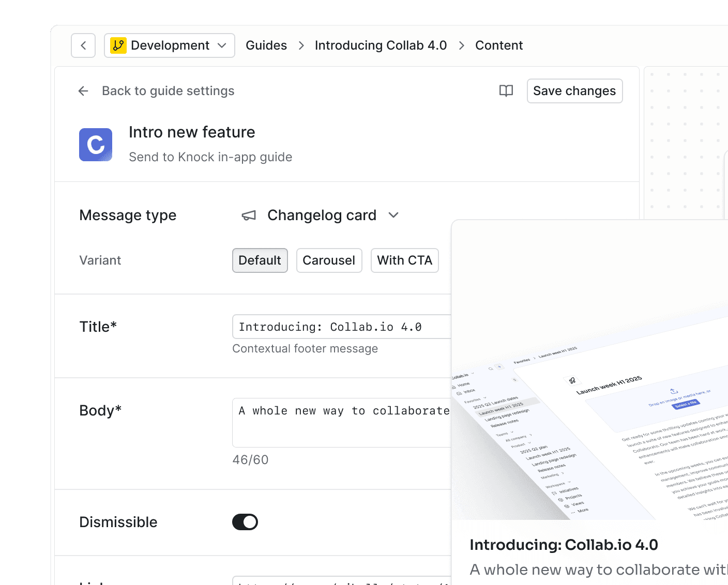Click the yellow branch icon beside Development
Screen dimensions: 728x585
[118, 45]
